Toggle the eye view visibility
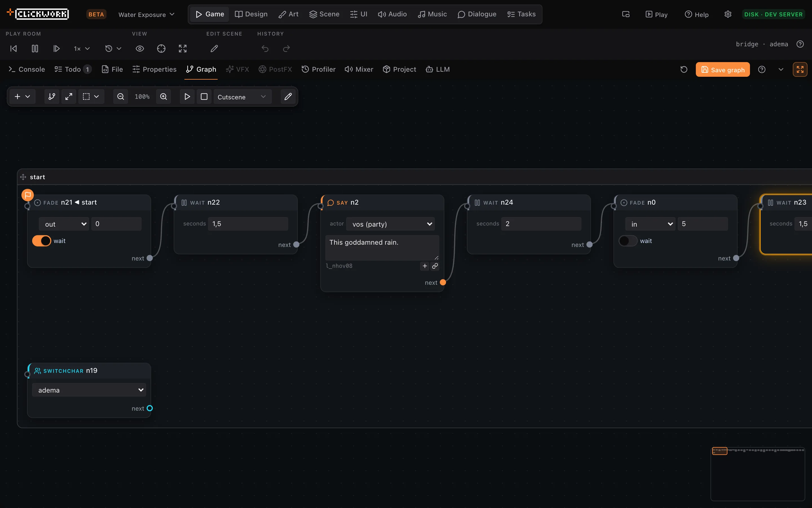812x508 pixels. point(140,49)
